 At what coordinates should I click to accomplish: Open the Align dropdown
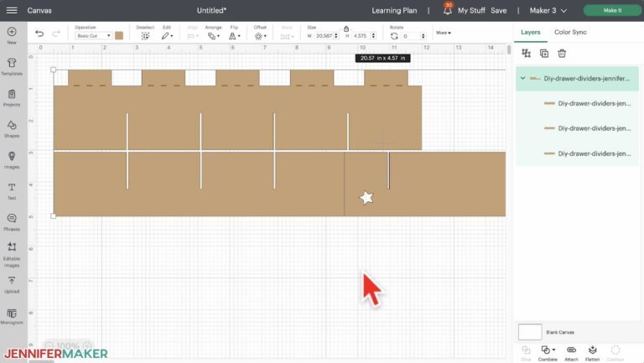pyautogui.click(x=193, y=36)
